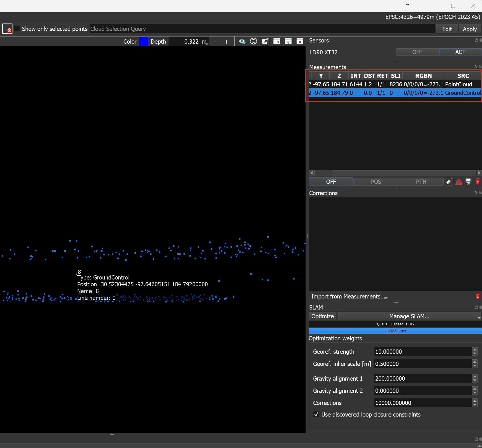
Task: Click the red trash bin beside Import from Measurements
Action: click(x=478, y=296)
